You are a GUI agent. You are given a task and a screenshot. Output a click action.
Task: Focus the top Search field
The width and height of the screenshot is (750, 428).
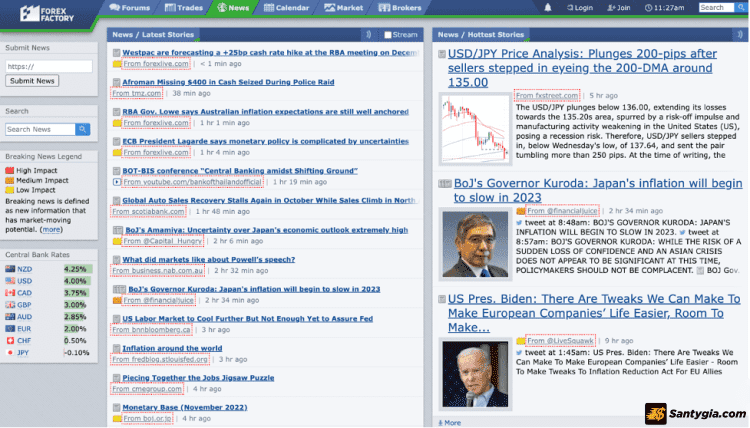716,8
